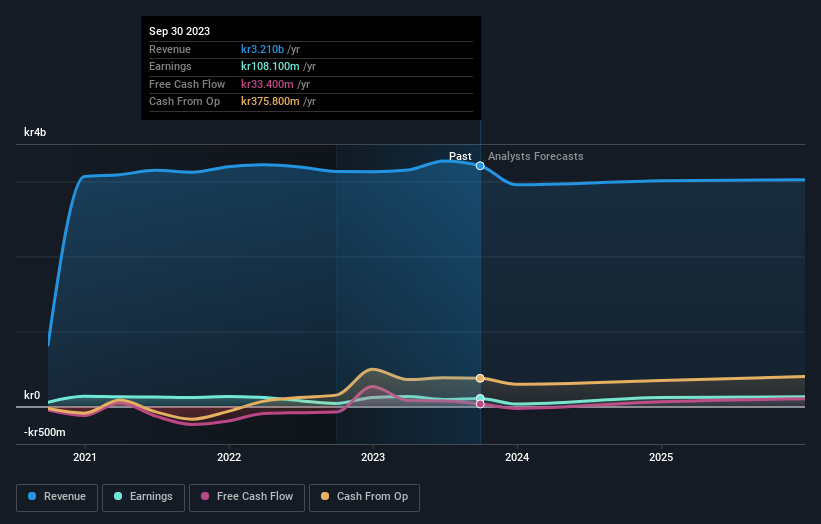Click the blue Revenue legend dot
821x524 pixels.
(x=32, y=496)
